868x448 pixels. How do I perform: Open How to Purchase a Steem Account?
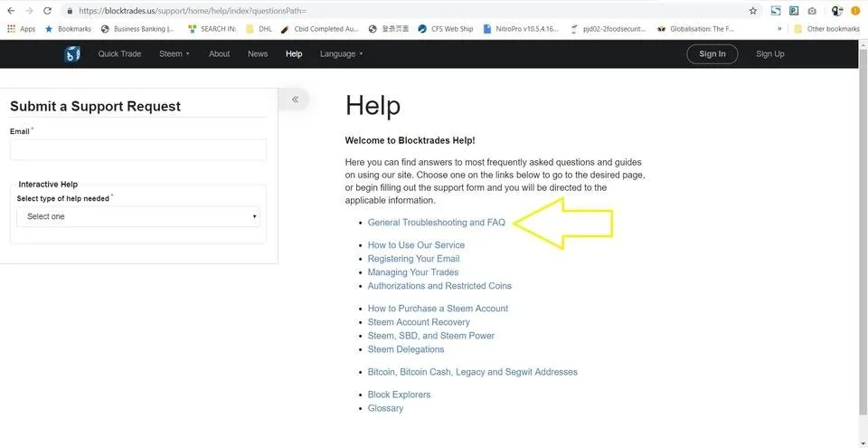(438, 309)
